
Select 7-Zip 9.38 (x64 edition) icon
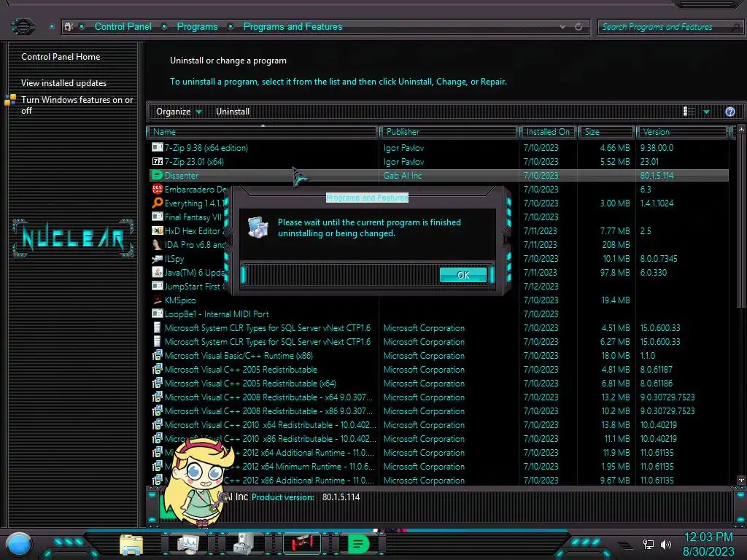coord(158,147)
